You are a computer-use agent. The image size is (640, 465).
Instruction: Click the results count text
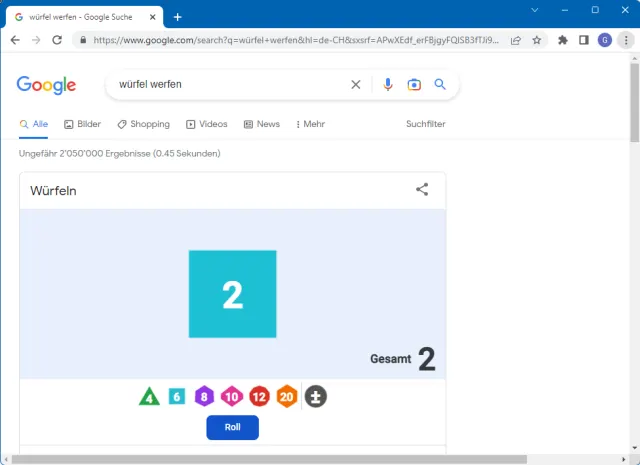[x=120, y=154]
